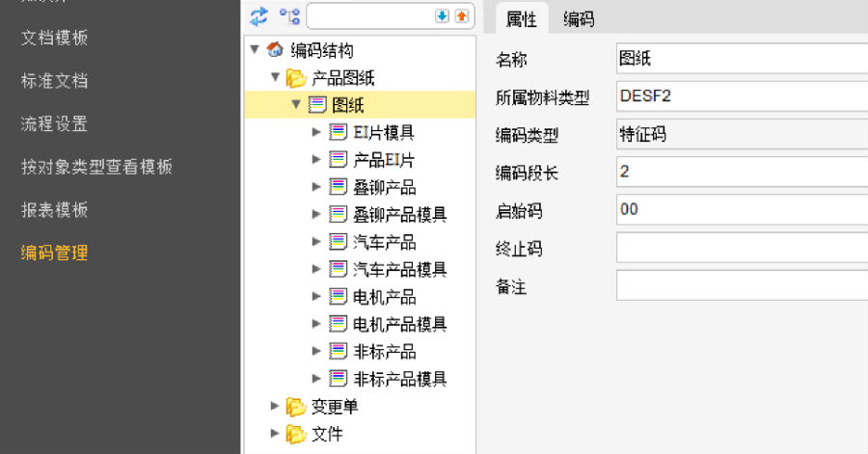This screenshot has height=454, width=868.
Task: Click the 文件 folder icon
Action: (296, 434)
